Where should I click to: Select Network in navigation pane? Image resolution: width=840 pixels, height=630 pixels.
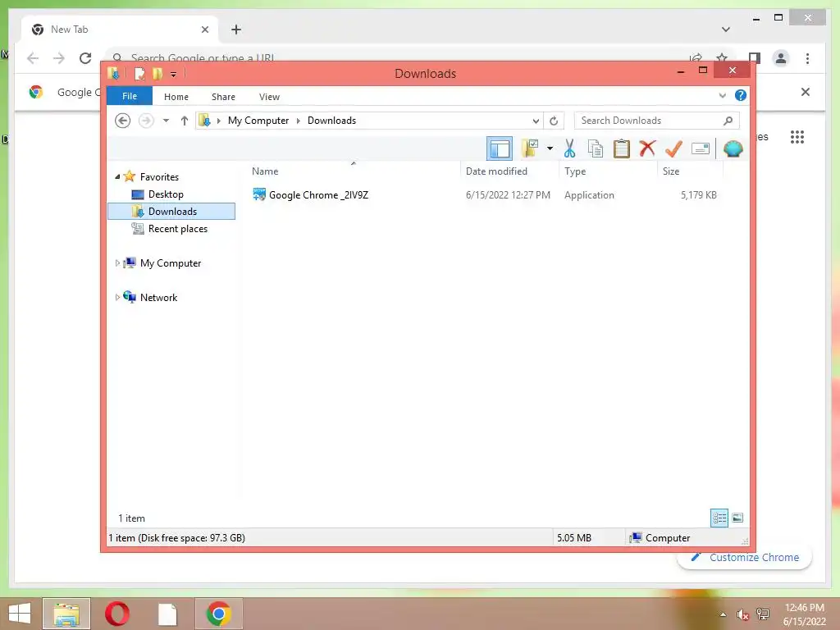158,297
